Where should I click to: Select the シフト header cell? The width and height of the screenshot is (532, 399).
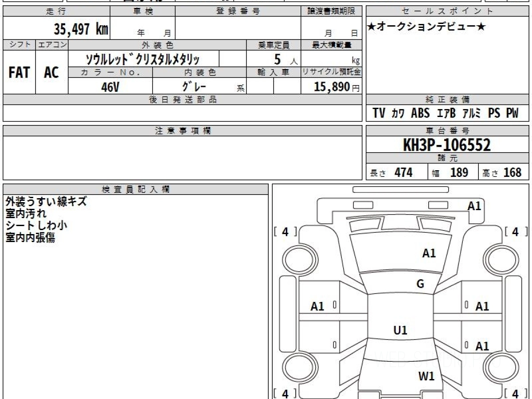click(x=19, y=45)
